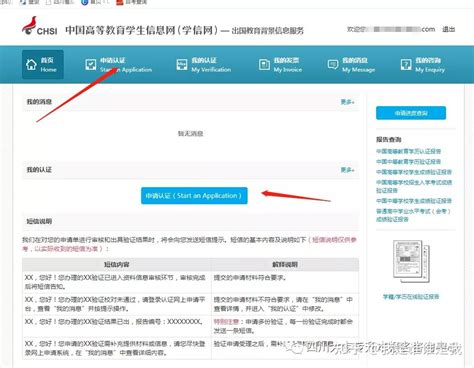Click the verification report document thumbnail
Viewport: 474px width, 368px height.
pyautogui.click(x=411, y=261)
